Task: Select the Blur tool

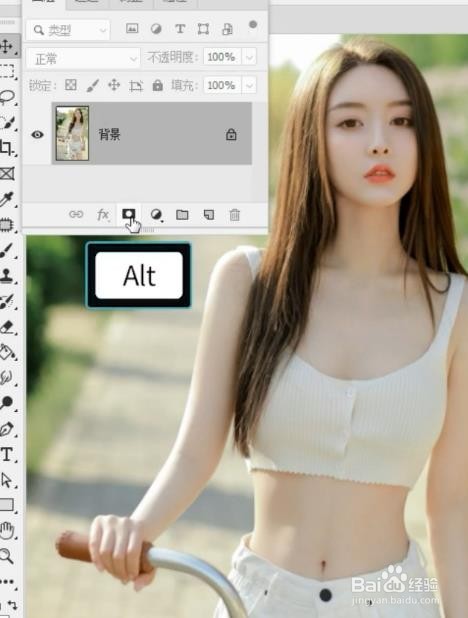Action: (x=7, y=378)
